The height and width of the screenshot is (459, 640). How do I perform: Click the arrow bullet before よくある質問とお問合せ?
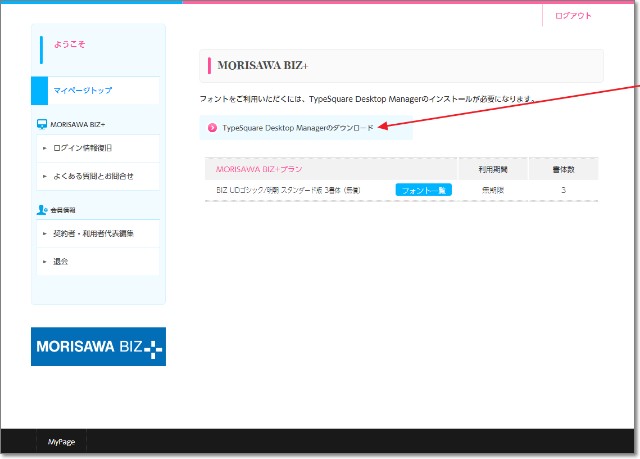[45, 176]
